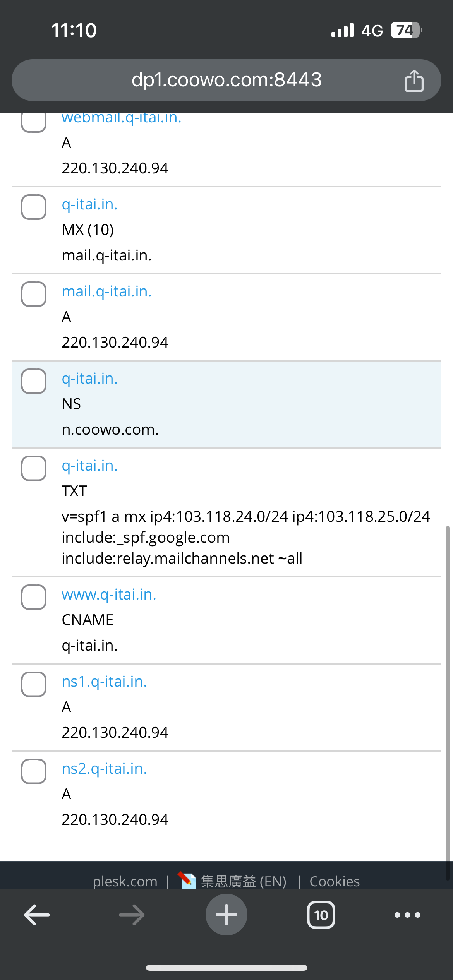Open the www.q-itai.in CNAME record link
Viewport: 453px width, 980px height.
[109, 595]
